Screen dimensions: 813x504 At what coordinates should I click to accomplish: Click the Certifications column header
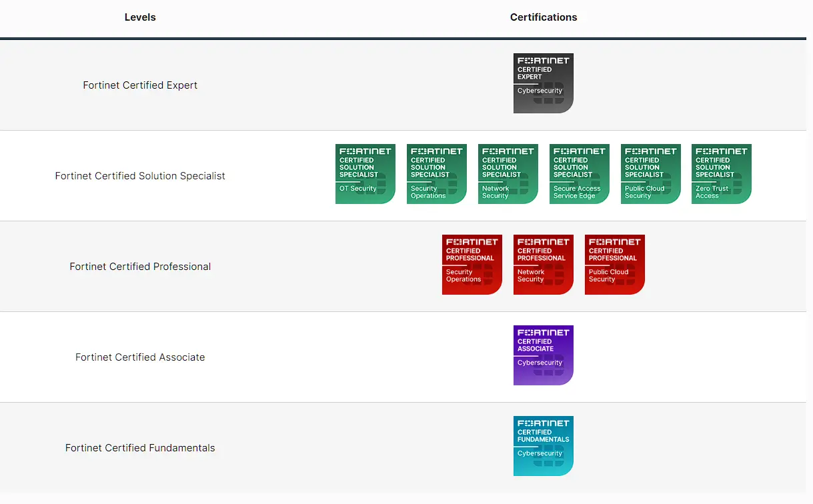click(544, 17)
